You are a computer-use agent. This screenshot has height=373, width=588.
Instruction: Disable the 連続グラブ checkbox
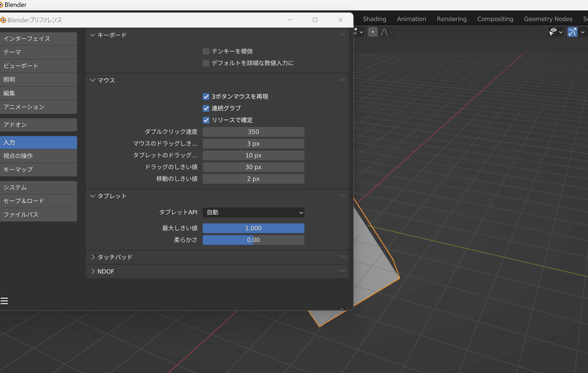tap(206, 108)
